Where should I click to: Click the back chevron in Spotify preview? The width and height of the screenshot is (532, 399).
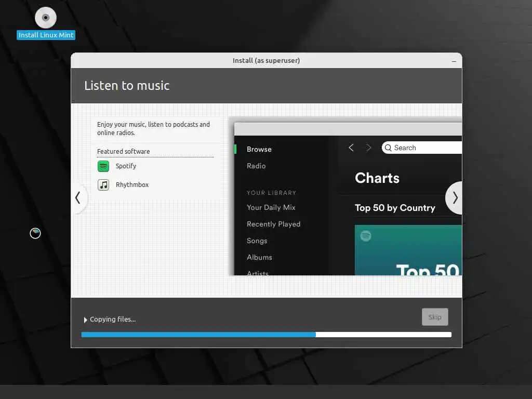351,148
